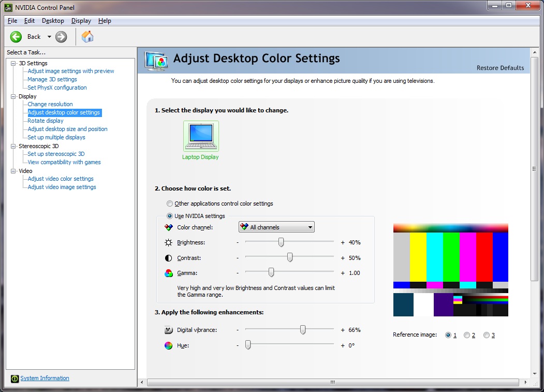Click Restore Defaults
This screenshot has height=392, width=544.
point(501,68)
